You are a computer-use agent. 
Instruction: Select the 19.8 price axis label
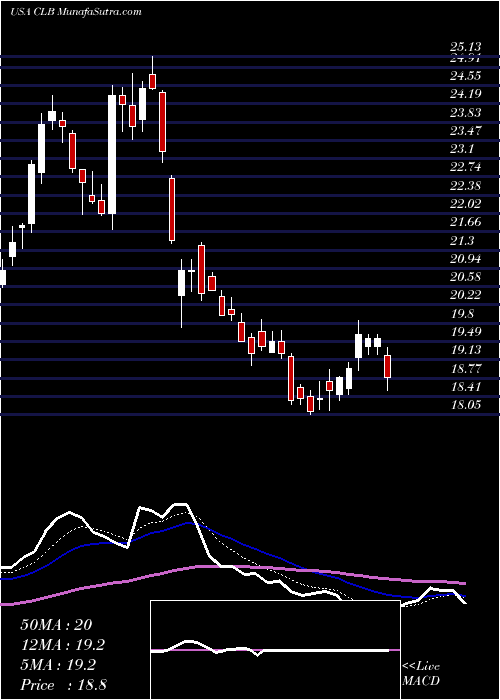(461, 313)
